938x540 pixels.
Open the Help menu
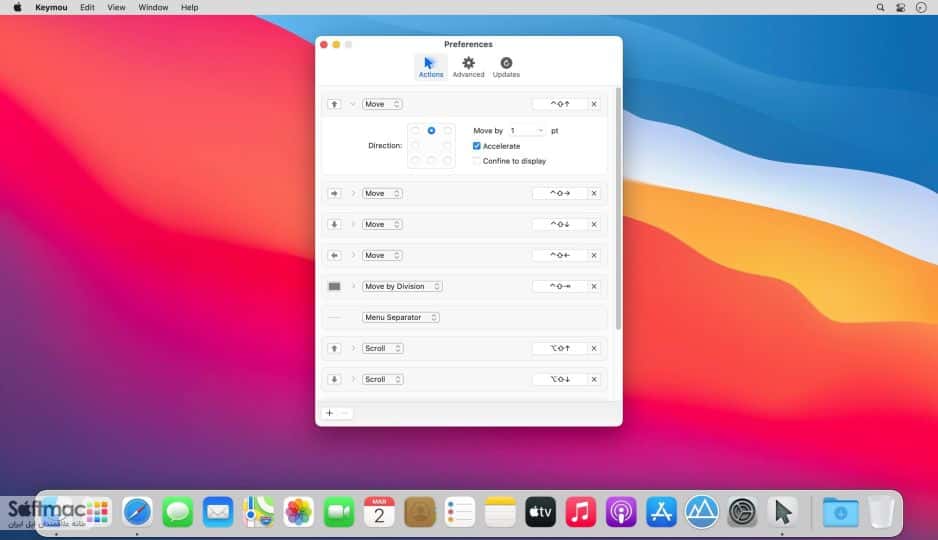(190, 8)
